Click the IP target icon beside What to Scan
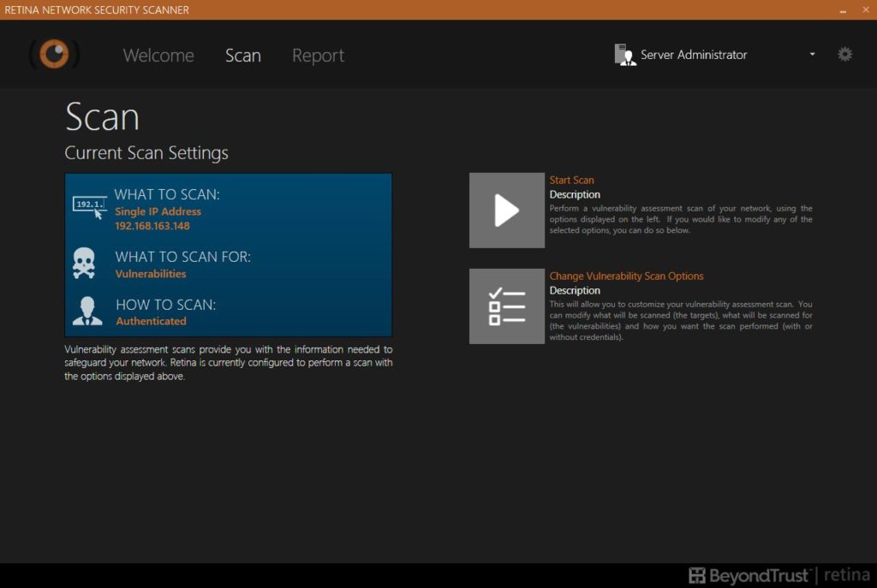Screen dimensions: 877x588 click(x=89, y=206)
